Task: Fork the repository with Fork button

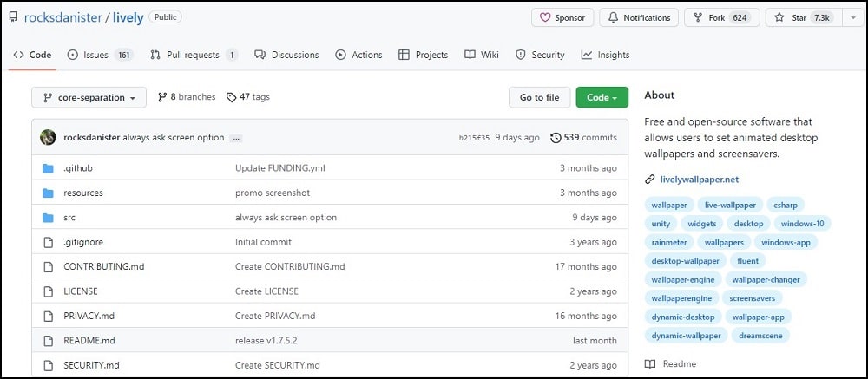Action: pos(722,17)
